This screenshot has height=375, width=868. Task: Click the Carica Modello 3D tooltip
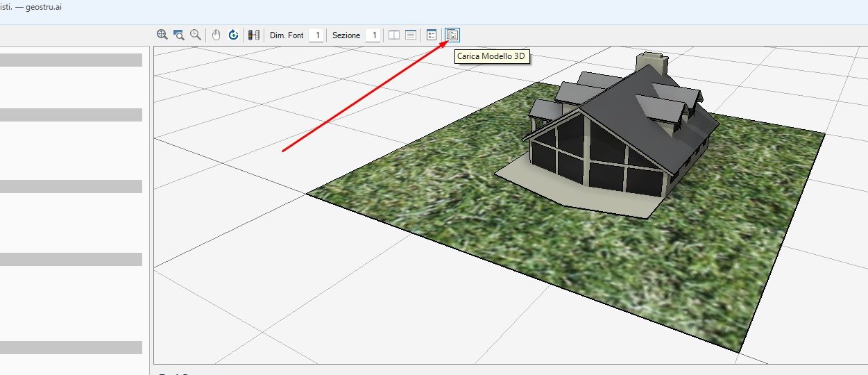[491, 57]
